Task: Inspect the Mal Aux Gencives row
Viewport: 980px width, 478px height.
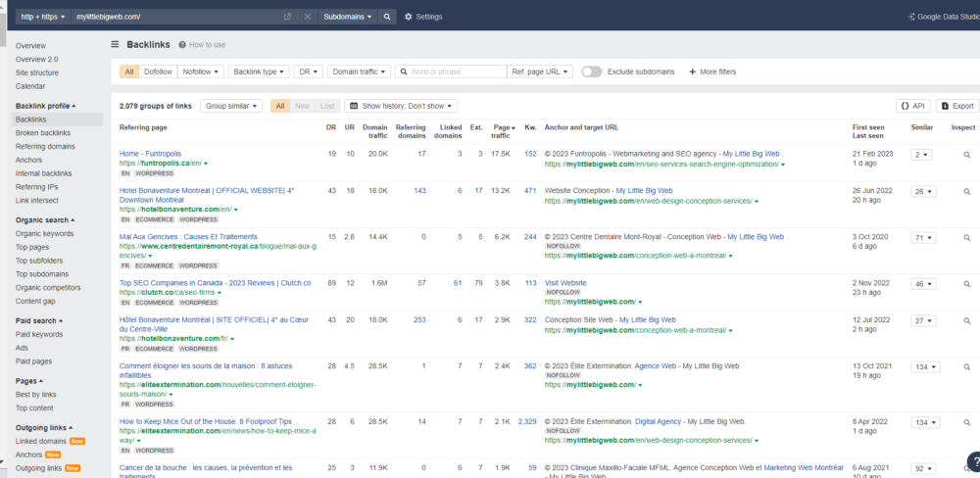Action: coord(967,238)
